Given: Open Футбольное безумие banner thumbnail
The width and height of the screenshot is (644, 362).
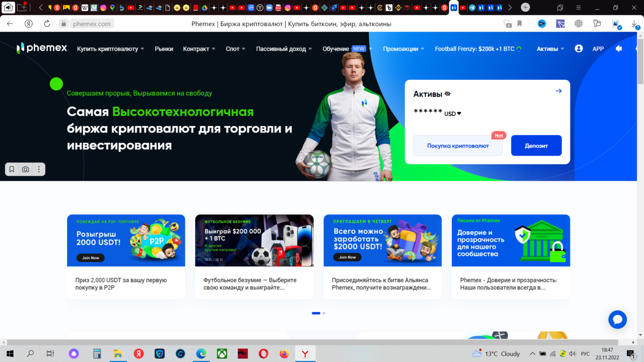Looking at the screenshot, I should pos(254,240).
